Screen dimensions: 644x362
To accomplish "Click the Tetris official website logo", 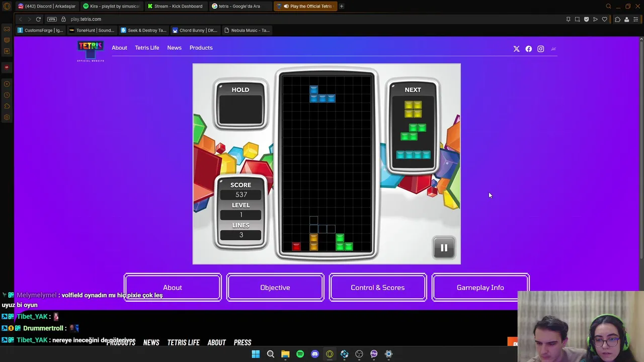I will 91,51.
